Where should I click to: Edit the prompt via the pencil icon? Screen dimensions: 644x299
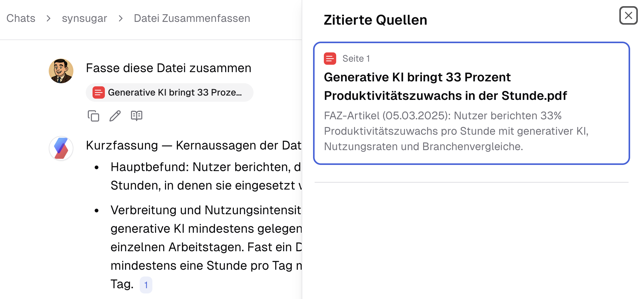[x=115, y=116]
